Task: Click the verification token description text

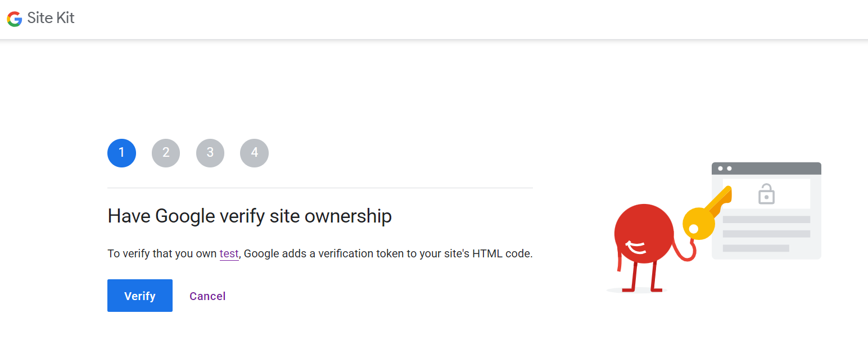Action: (x=320, y=254)
